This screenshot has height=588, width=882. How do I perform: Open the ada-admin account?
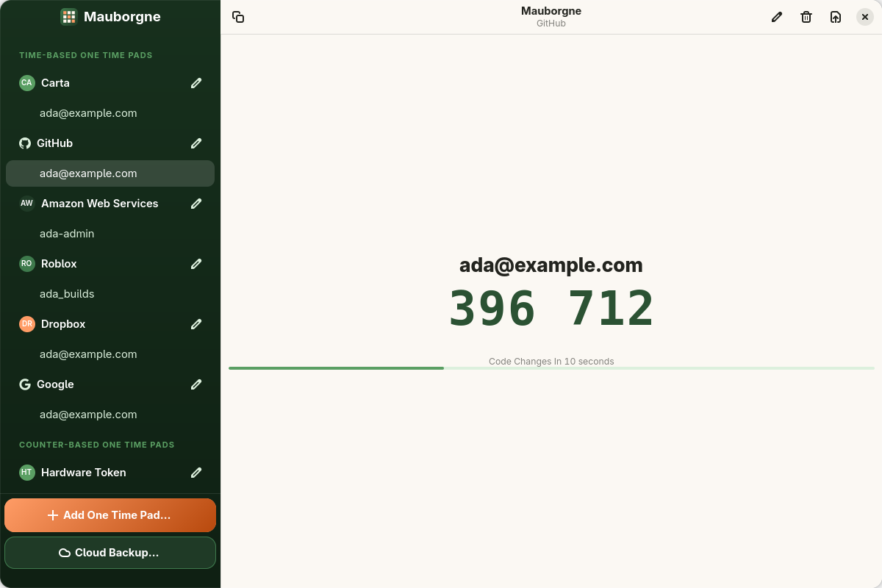(x=110, y=234)
